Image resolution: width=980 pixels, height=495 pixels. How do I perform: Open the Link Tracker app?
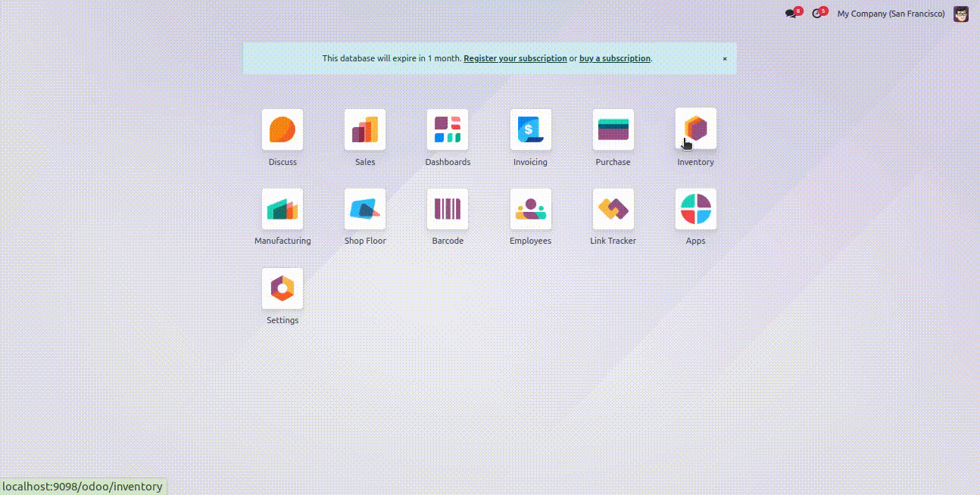[613, 209]
